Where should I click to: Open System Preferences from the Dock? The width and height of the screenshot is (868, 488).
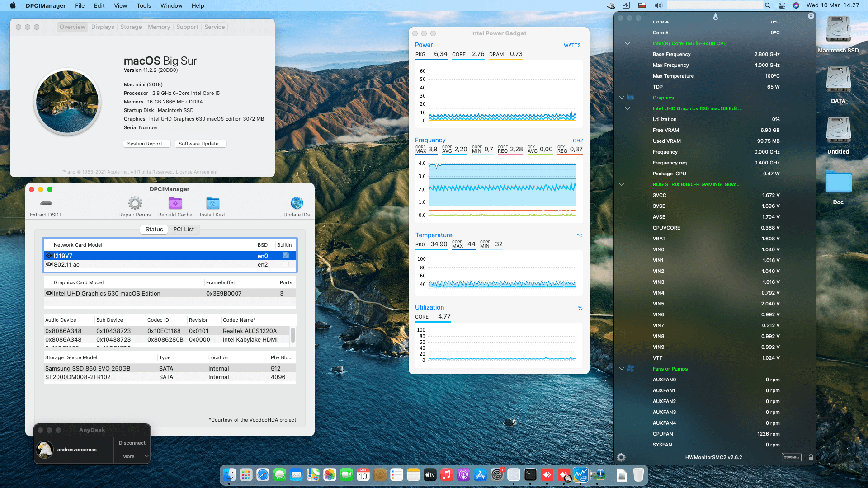click(497, 475)
